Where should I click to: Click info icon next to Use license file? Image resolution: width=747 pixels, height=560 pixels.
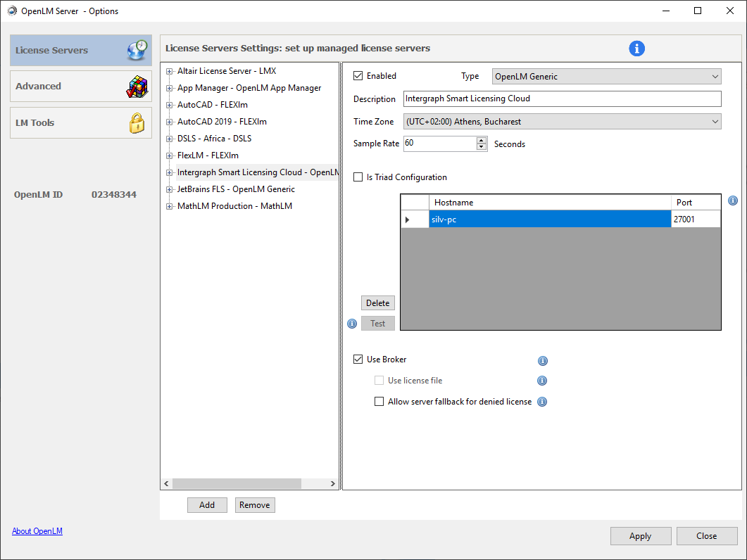pyautogui.click(x=542, y=381)
